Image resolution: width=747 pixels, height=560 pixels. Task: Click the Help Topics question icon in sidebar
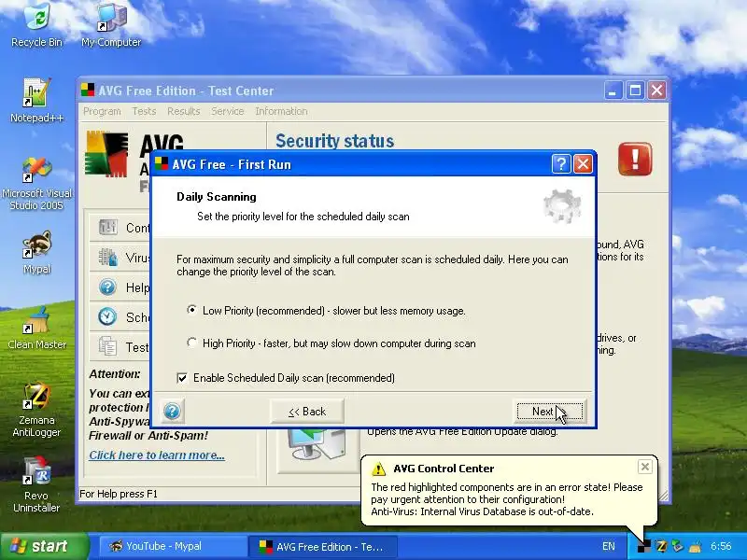pos(107,287)
